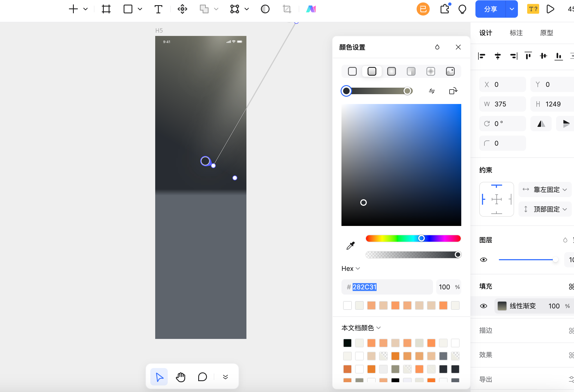Select the gray gradient stop on gradient bar
This screenshot has width=574, height=392.
407,91
